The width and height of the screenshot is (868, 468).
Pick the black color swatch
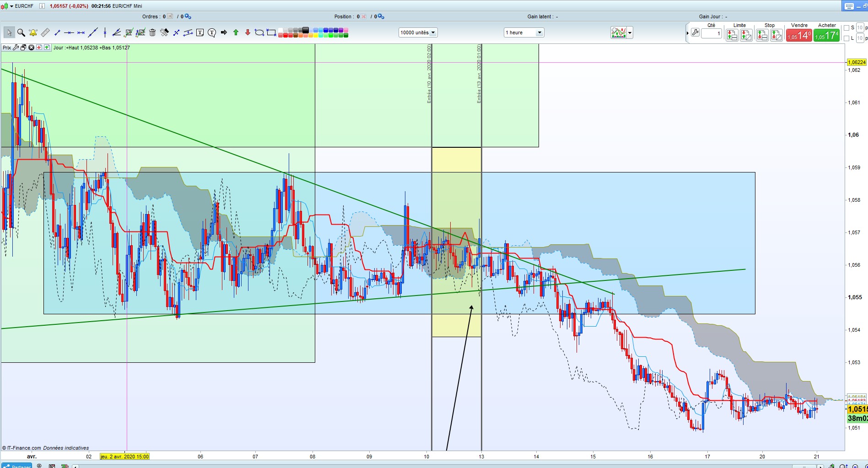306,30
